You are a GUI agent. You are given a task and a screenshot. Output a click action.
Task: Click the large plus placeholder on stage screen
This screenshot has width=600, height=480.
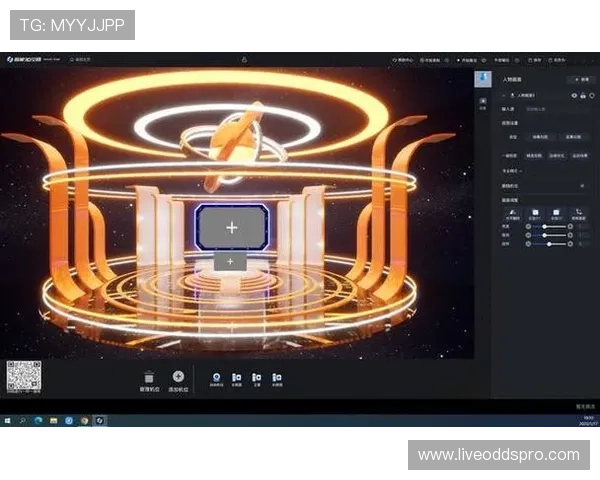pos(232,227)
